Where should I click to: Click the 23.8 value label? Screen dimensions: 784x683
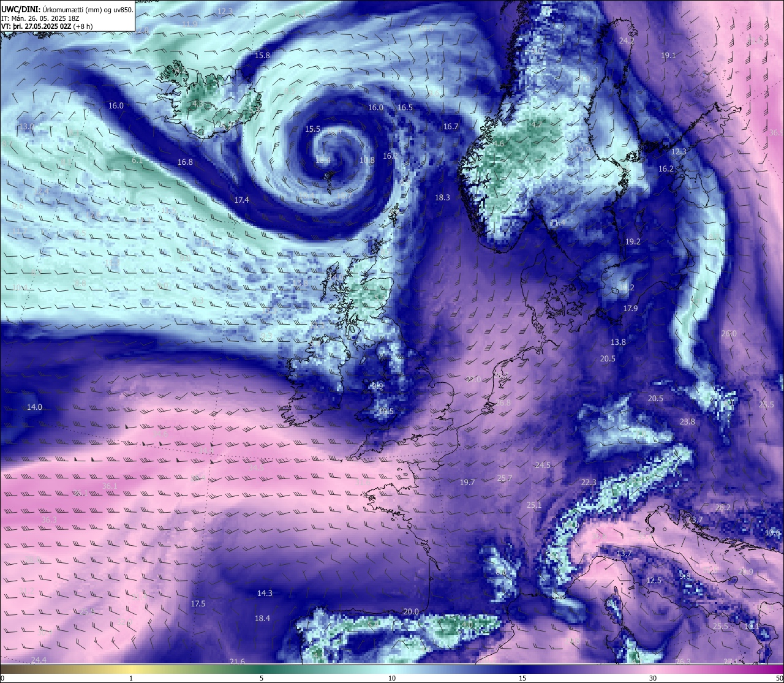point(687,421)
